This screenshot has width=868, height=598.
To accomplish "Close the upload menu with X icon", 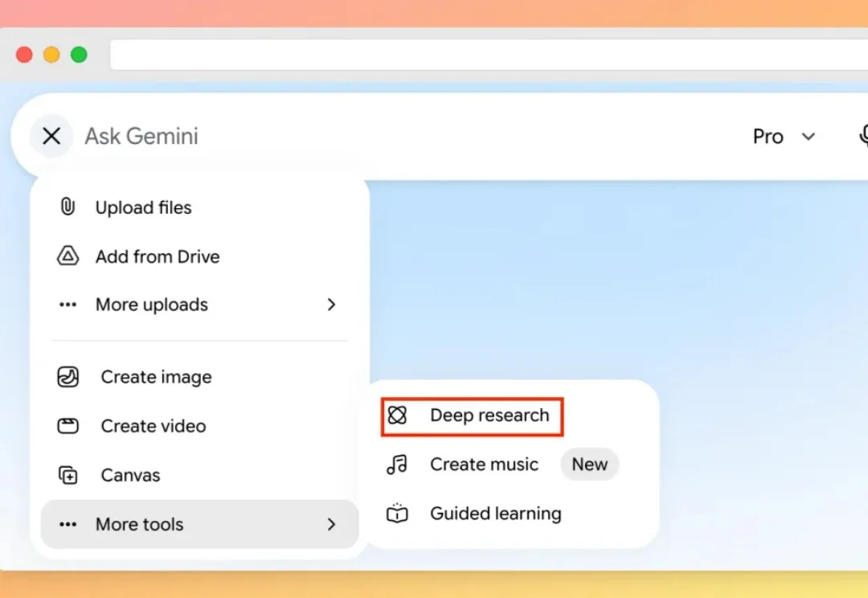I will pos(51,136).
